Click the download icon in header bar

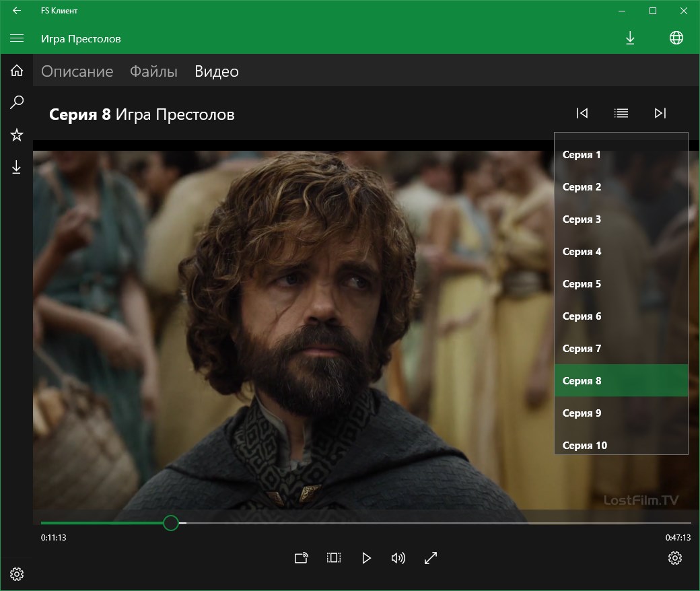point(630,38)
